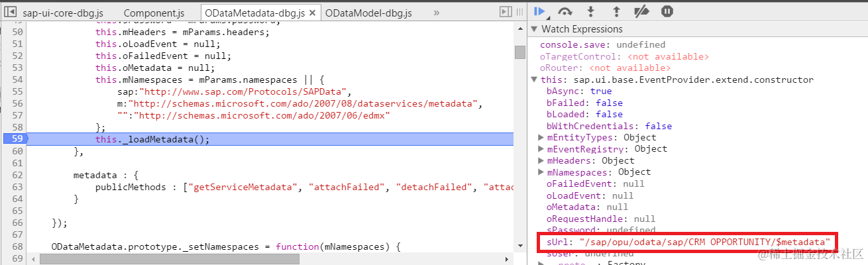Click editor scrollbar up arrow
Screen dimensions: 868x265
520,27
